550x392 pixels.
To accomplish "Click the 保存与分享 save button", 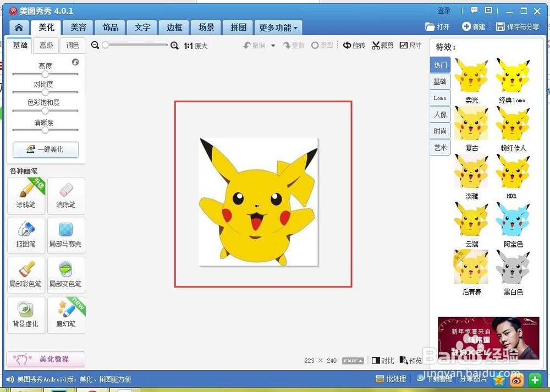I will pos(518,26).
